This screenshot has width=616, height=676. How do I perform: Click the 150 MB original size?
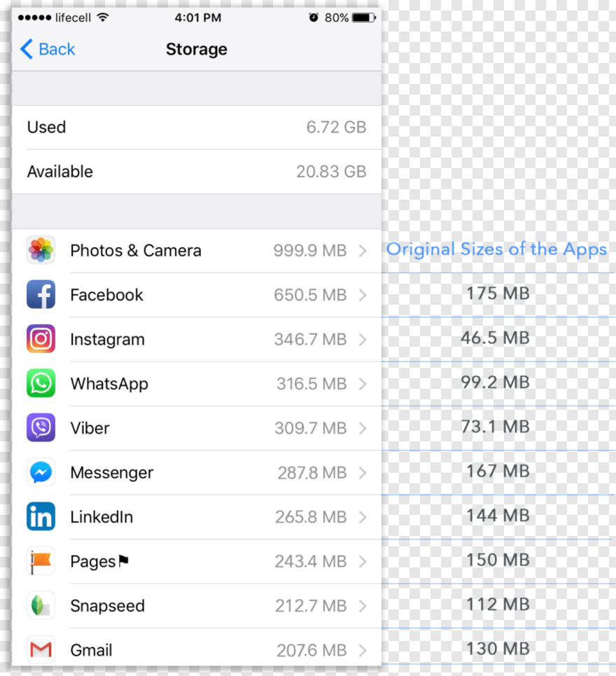click(498, 560)
